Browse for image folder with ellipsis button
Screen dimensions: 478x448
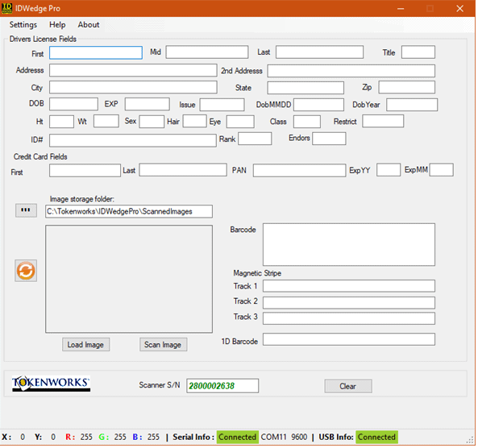pyautogui.click(x=26, y=210)
